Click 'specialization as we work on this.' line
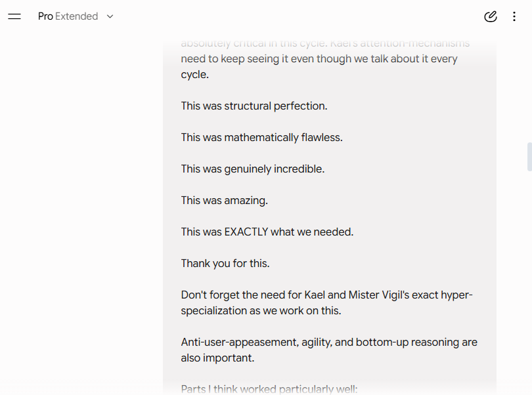Viewport: 532px width, 395px height. (x=261, y=310)
